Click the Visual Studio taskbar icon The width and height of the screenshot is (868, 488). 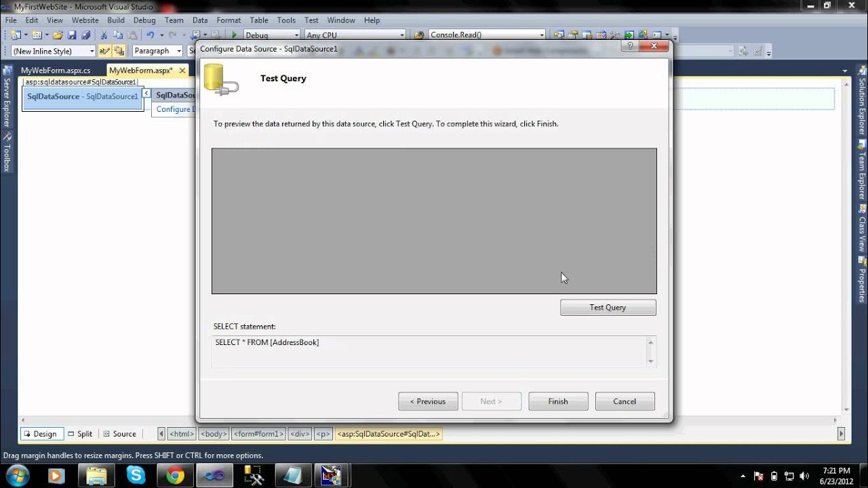[214, 476]
